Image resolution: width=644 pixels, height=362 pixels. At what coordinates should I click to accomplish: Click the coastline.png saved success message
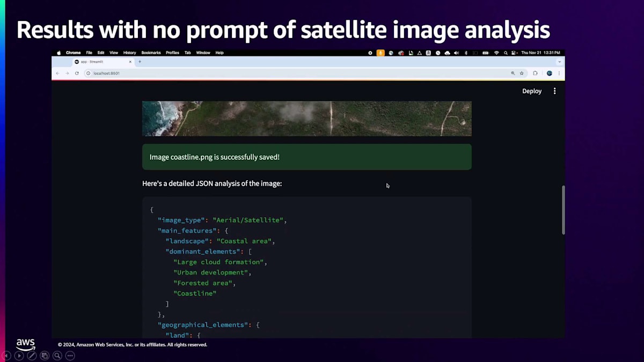[306, 157]
